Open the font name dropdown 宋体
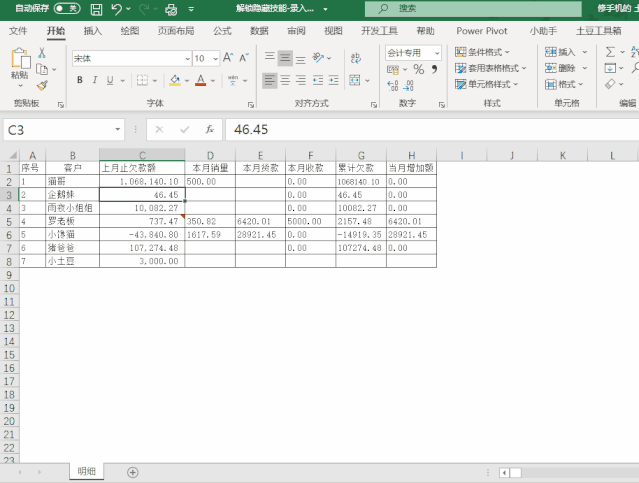 [132, 59]
